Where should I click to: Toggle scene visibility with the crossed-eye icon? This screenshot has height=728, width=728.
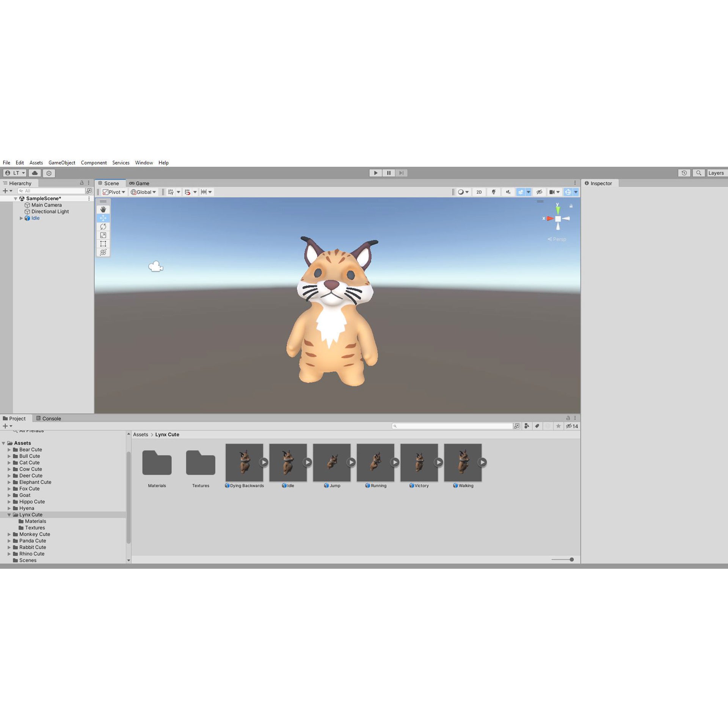(x=539, y=192)
